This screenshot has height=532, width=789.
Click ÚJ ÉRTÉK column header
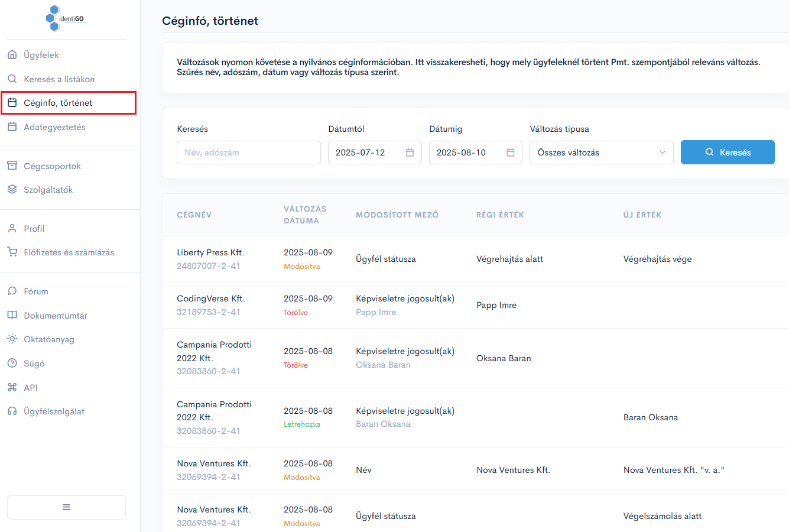pyautogui.click(x=642, y=215)
